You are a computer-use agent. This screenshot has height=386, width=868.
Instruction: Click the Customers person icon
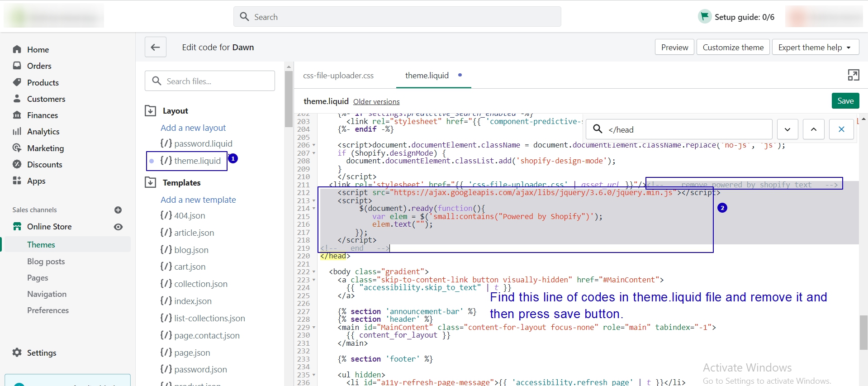point(17,99)
